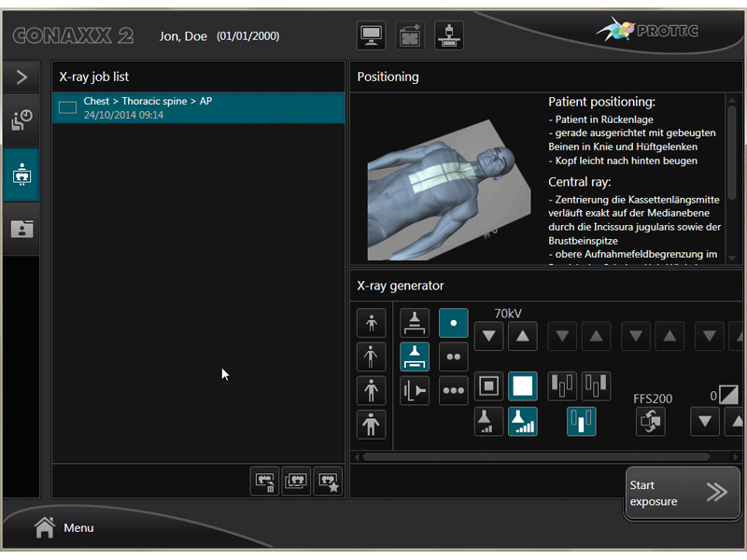Select the wall stand workstation icon
Screen dimensions: 747x560
(x=415, y=391)
